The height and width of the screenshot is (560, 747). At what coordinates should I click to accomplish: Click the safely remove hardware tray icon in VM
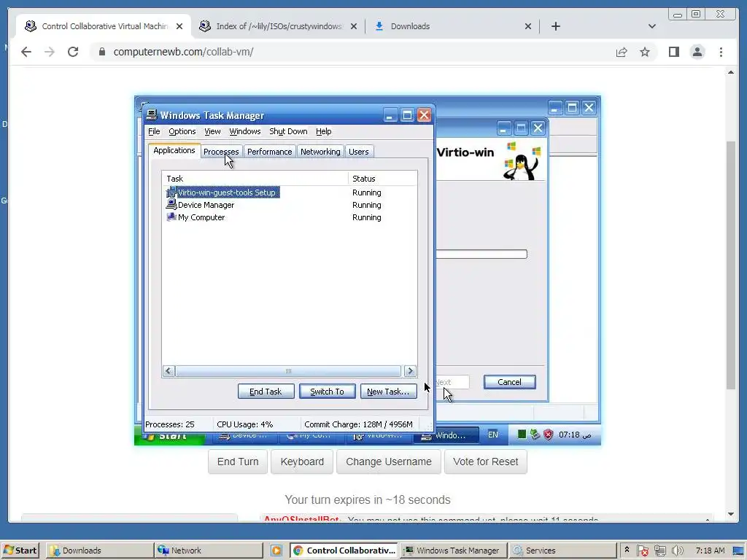(x=535, y=435)
